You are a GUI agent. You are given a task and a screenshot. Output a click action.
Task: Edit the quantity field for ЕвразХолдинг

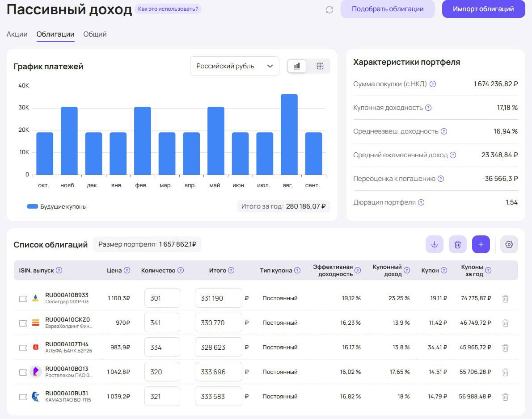162,323
